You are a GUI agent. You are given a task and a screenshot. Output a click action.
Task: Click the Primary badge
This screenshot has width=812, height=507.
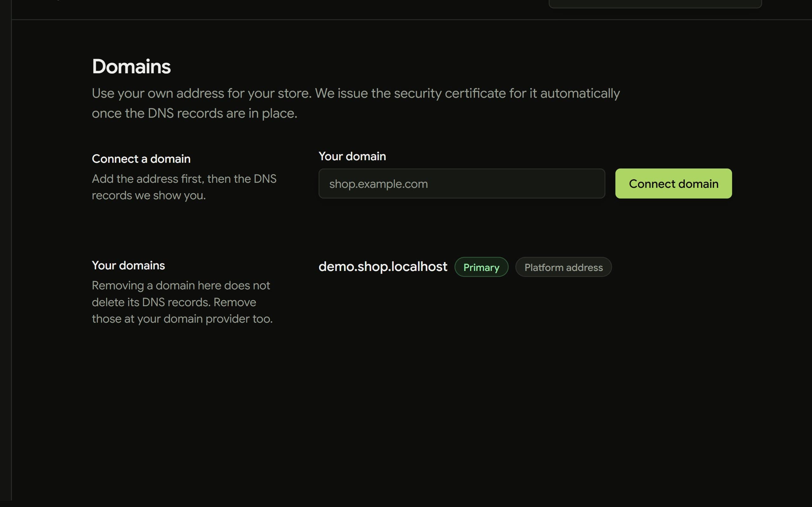coord(481,267)
